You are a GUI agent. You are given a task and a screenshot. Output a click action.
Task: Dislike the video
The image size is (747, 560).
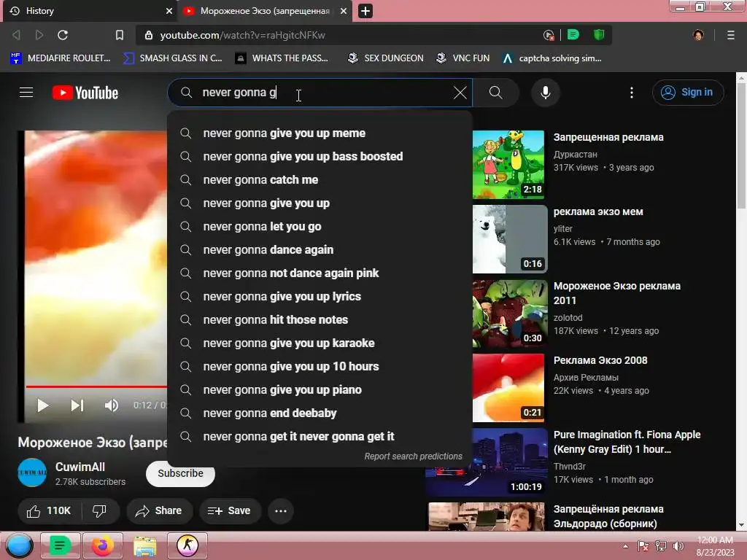coord(99,511)
